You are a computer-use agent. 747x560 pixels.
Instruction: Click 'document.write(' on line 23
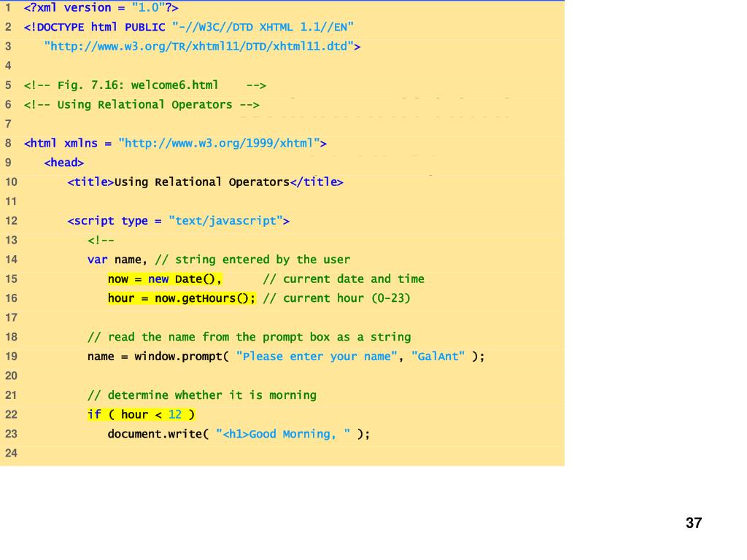pos(158,435)
